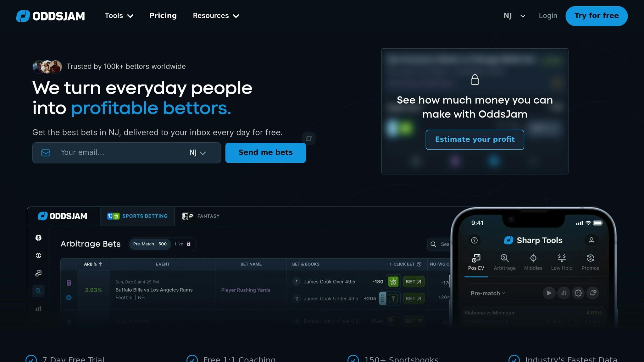This screenshot has height=362, width=644.
Task: Click the envelope icon in email field
Action: (46, 153)
